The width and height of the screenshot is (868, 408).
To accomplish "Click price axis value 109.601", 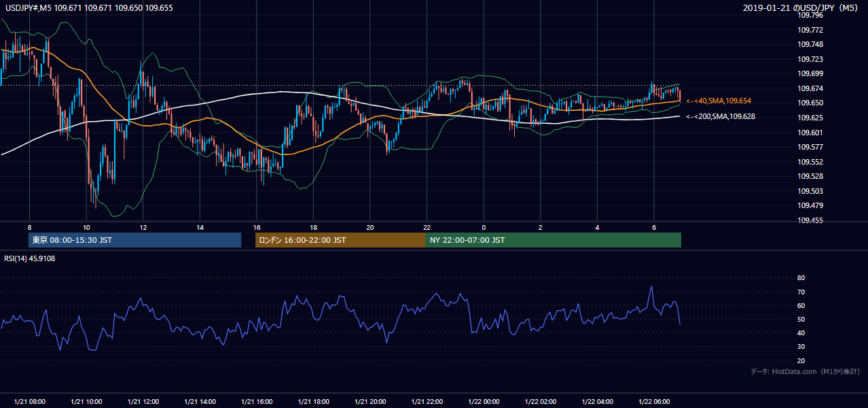I will coord(810,133).
